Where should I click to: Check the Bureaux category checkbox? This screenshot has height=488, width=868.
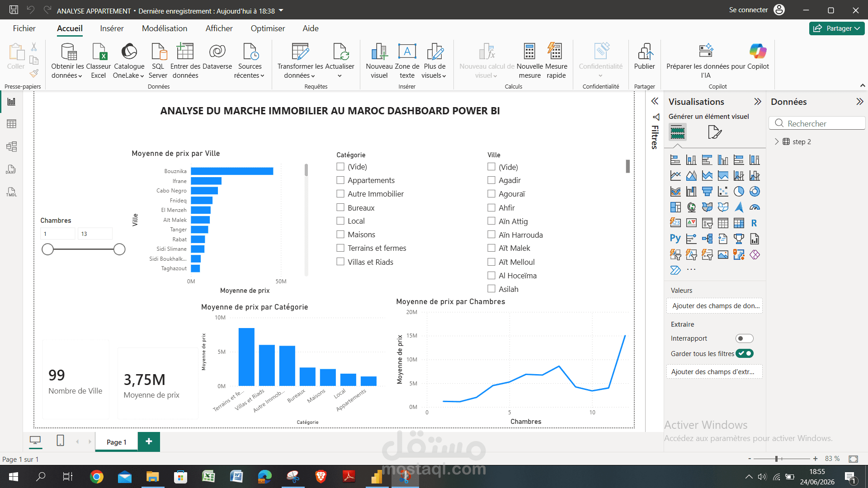(x=340, y=207)
